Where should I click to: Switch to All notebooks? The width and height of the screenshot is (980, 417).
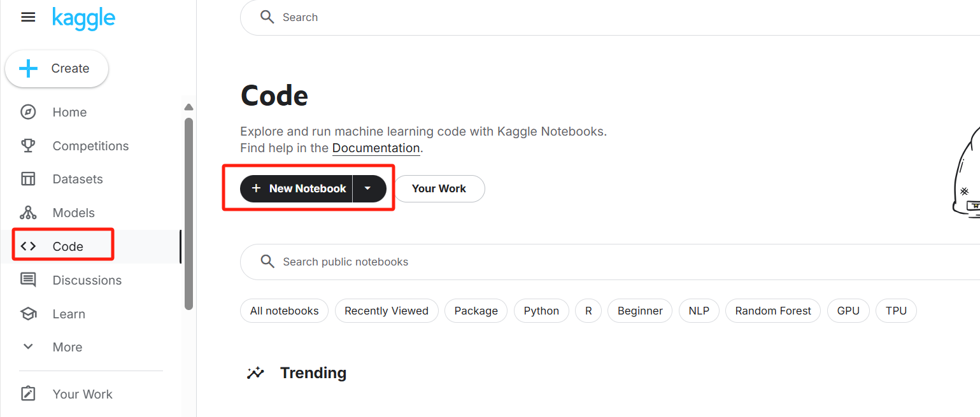tap(284, 311)
